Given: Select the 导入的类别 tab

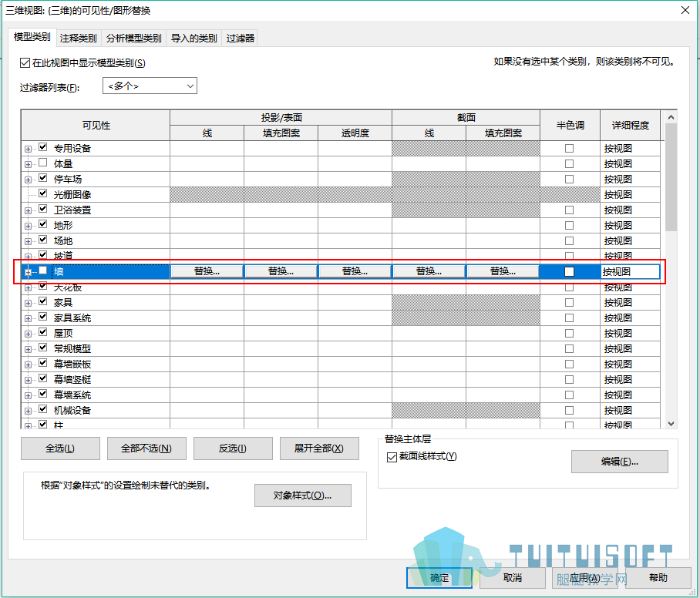Looking at the screenshot, I should click(x=194, y=38).
